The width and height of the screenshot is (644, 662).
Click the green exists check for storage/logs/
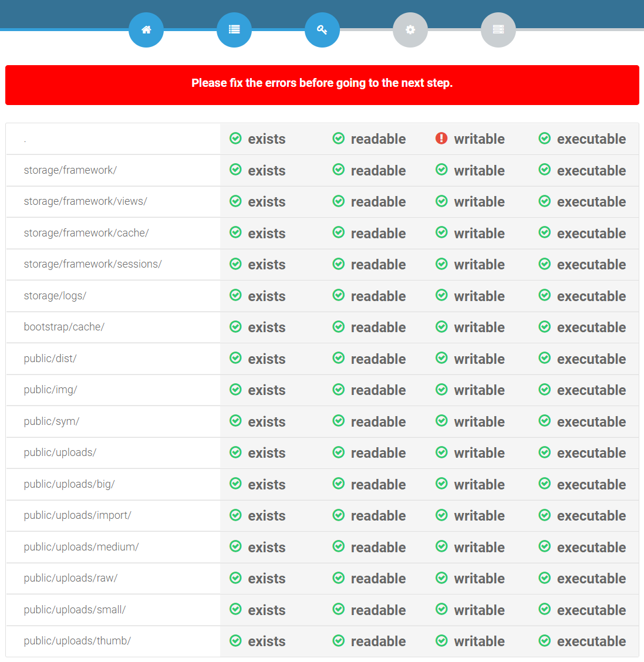click(x=235, y=296)
